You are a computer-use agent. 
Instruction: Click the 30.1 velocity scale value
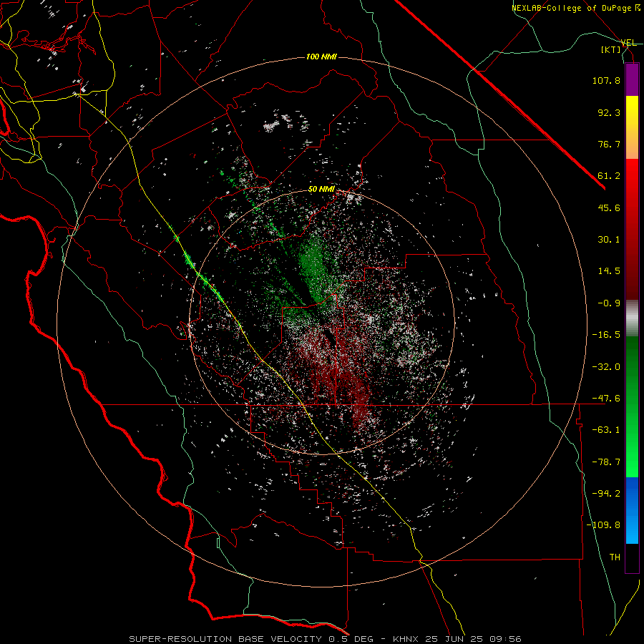coord(609,240)
